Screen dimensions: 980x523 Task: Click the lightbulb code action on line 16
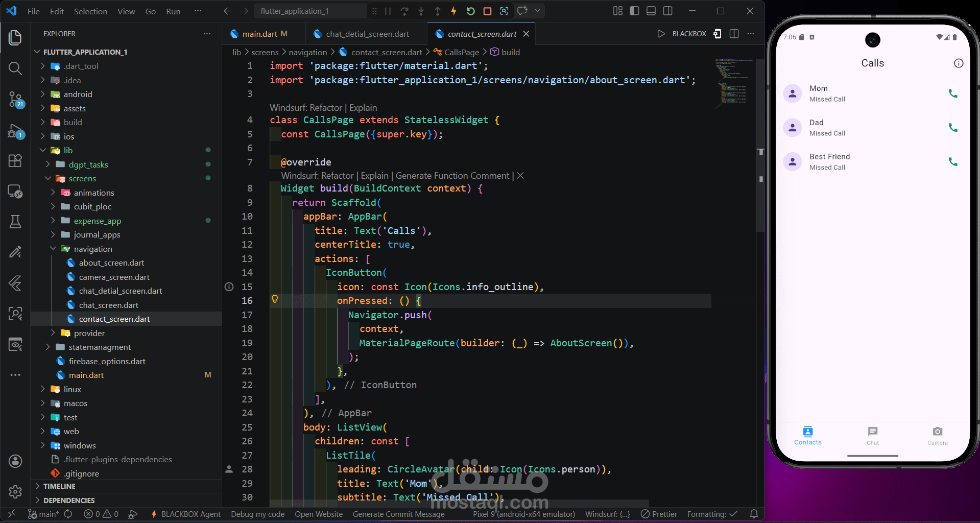pyautogui.click(x=275, y=299)
